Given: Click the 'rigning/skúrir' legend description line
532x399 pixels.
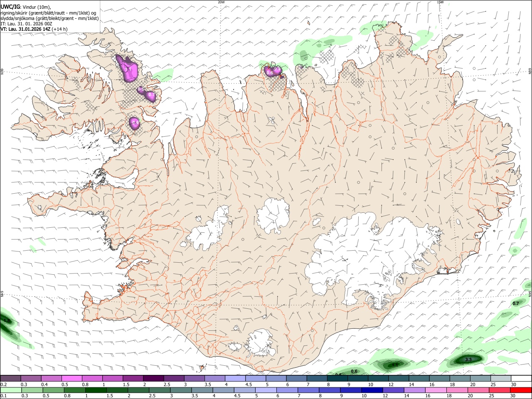Looking at the screenshot, I should [x=48, y=13].
